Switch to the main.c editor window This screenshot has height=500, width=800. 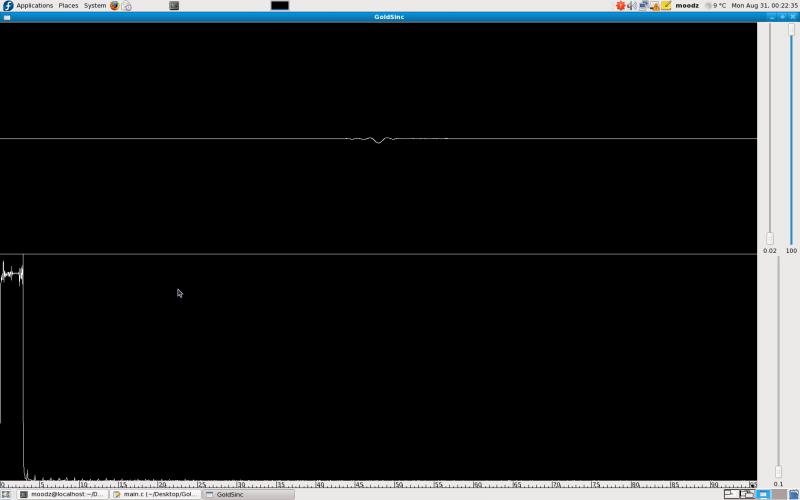coord(155,494)
